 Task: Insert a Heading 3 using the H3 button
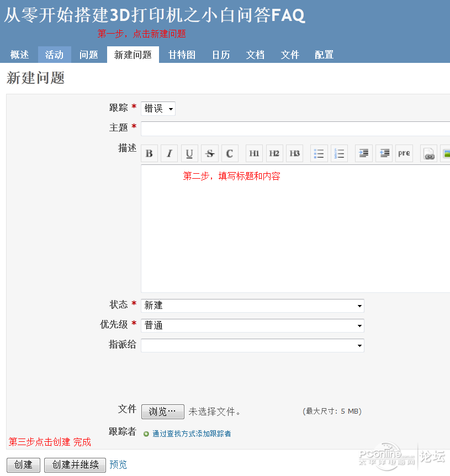coord(294,153)
